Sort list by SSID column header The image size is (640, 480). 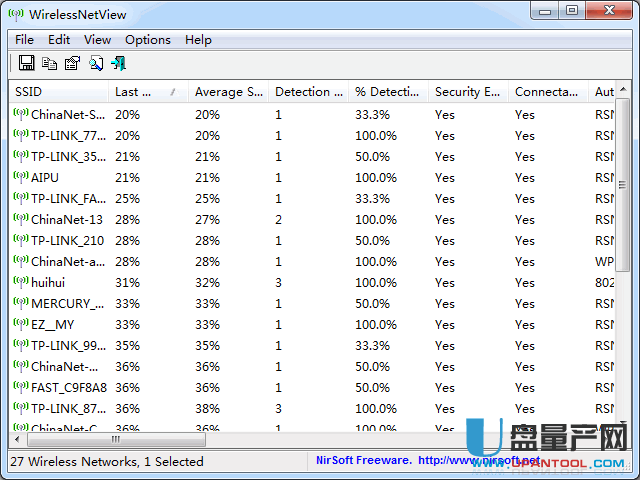coord(58,92)
